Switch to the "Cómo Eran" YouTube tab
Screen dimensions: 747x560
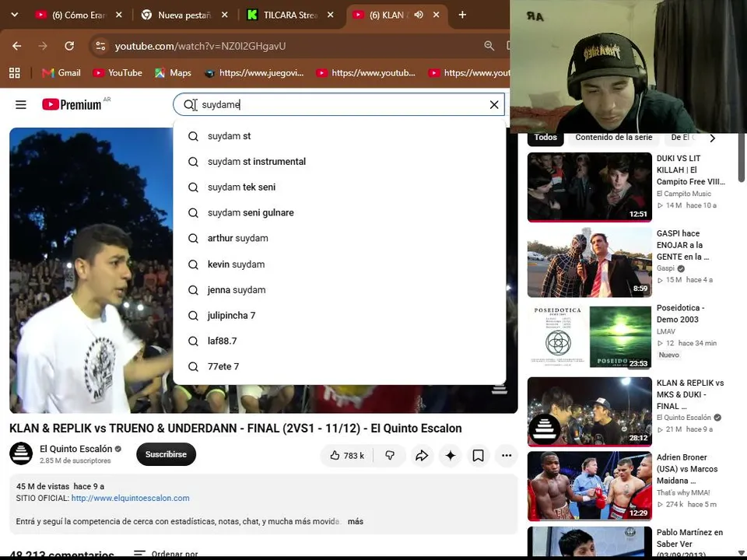[x=79, y=16]
